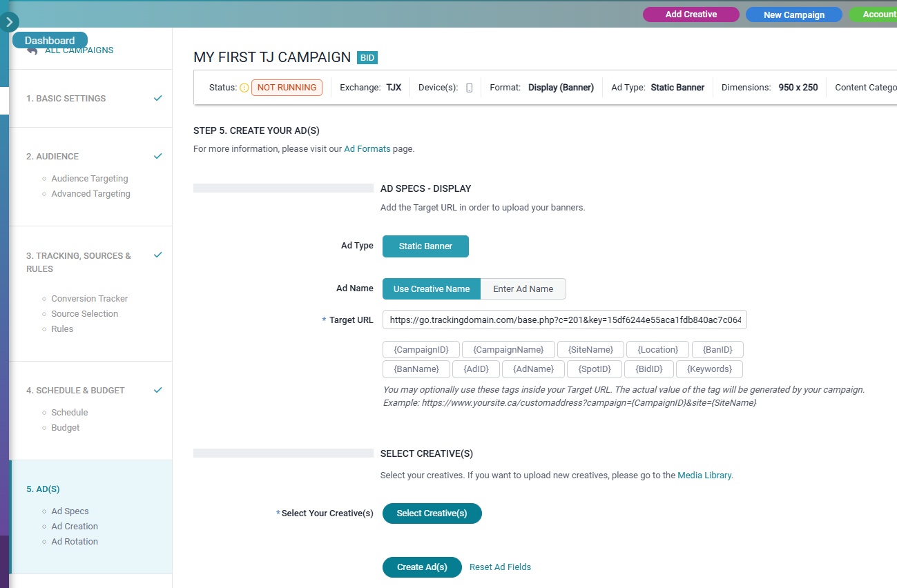
Task: Click the yellow status warning icon
Action: pos(244,88)
